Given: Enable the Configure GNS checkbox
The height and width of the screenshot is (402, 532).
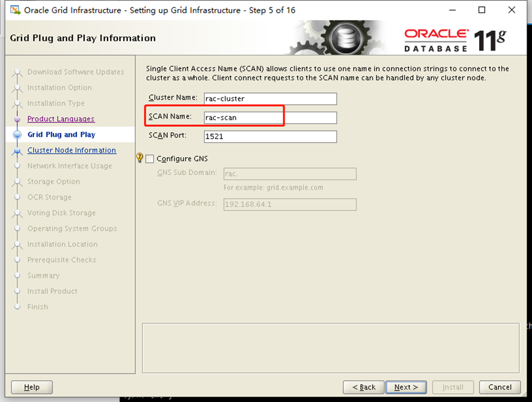Looking at the screenshot, I should [149, 159].
